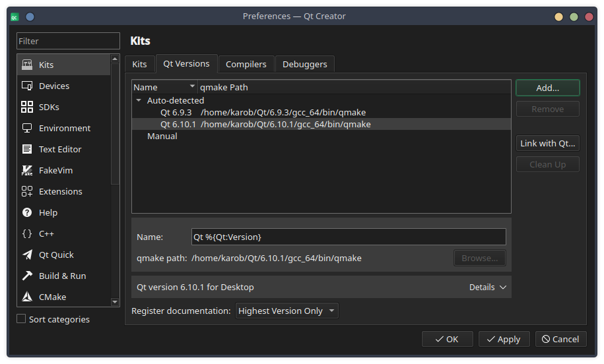Switch to the Compilers tab

246,64
